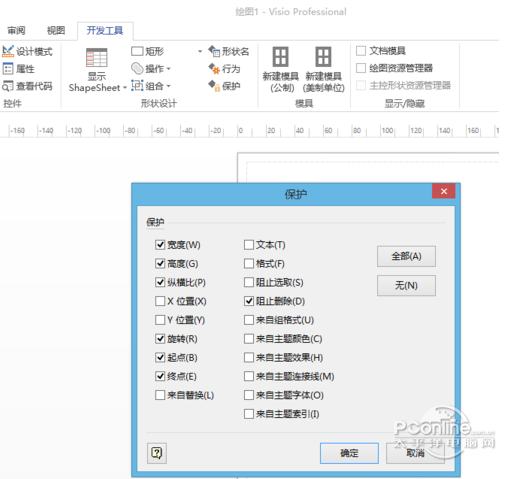Click the 保护 (Protection) ribbon icon

[214, 86]
